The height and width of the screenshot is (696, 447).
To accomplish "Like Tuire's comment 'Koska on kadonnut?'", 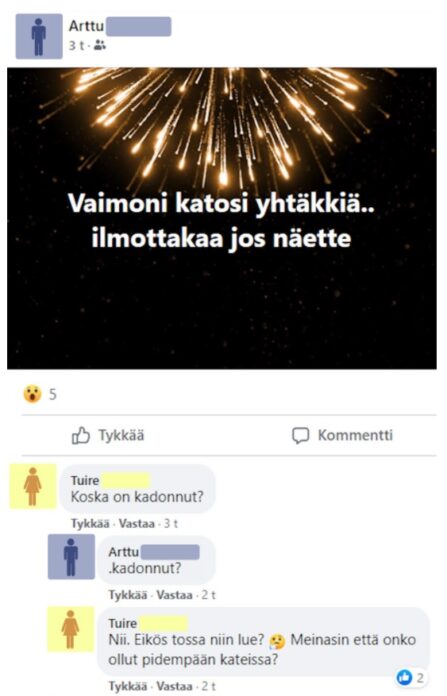I will [90, 524].
